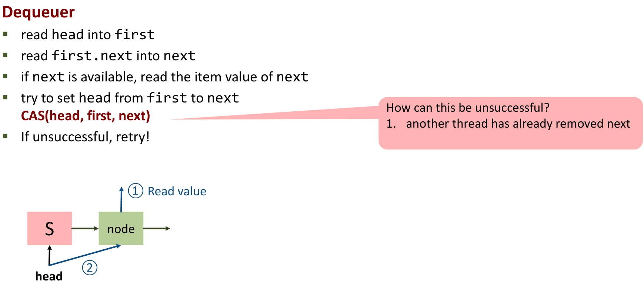Click the black arrow from head up to S

49,255
